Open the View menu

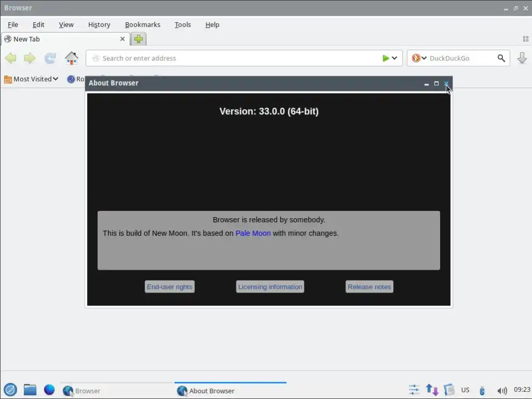tap(66, 25)
